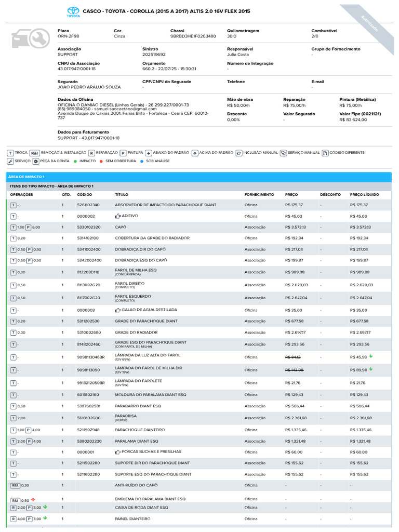Click the hand icon for INCLUSÃO MANUAL legend

coord(239,153)
